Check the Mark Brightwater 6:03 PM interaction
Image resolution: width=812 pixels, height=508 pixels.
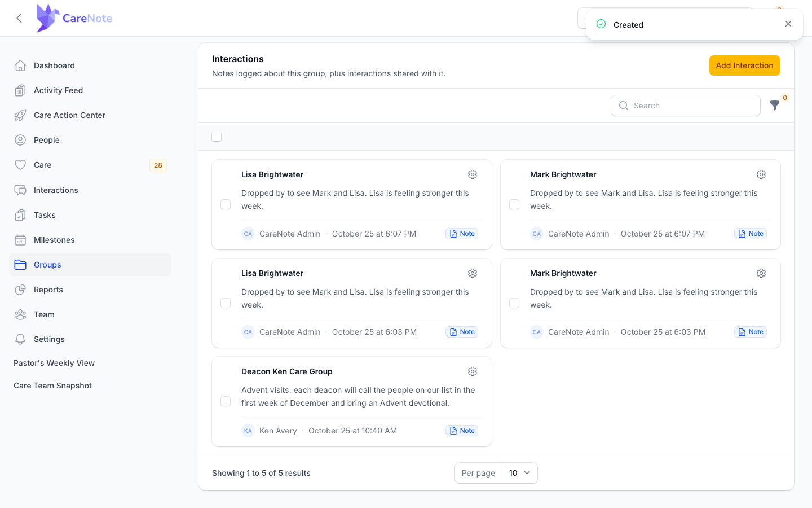514,303
